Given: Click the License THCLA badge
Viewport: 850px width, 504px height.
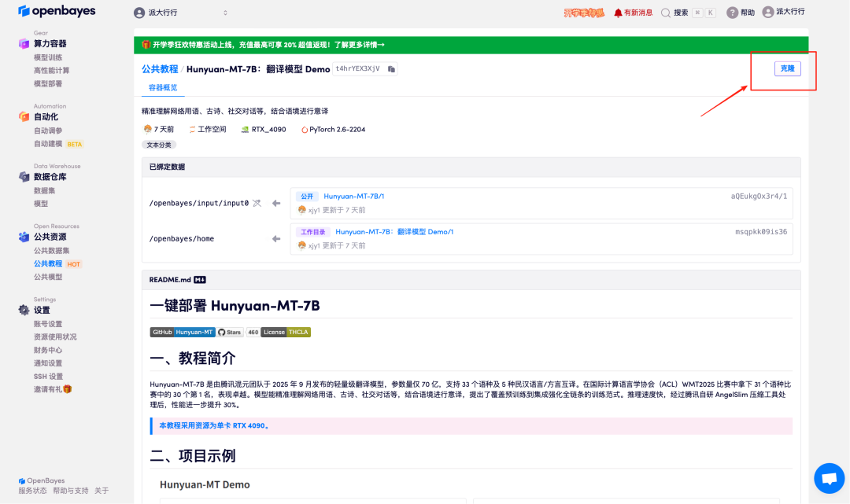Looking at the screenshot, I should pos(286,333).
